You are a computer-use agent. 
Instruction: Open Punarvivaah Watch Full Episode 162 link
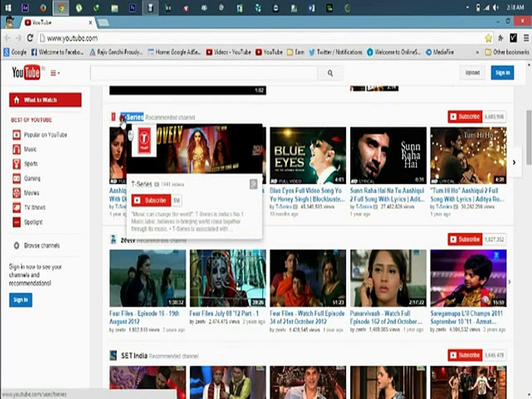[x=386, y=317]
